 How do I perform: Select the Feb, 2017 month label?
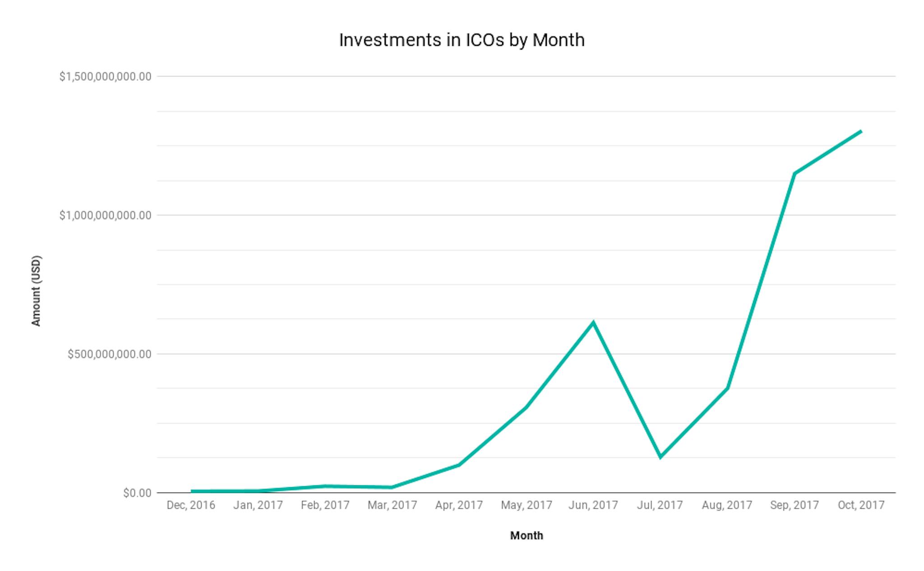[x=325, y=505]
